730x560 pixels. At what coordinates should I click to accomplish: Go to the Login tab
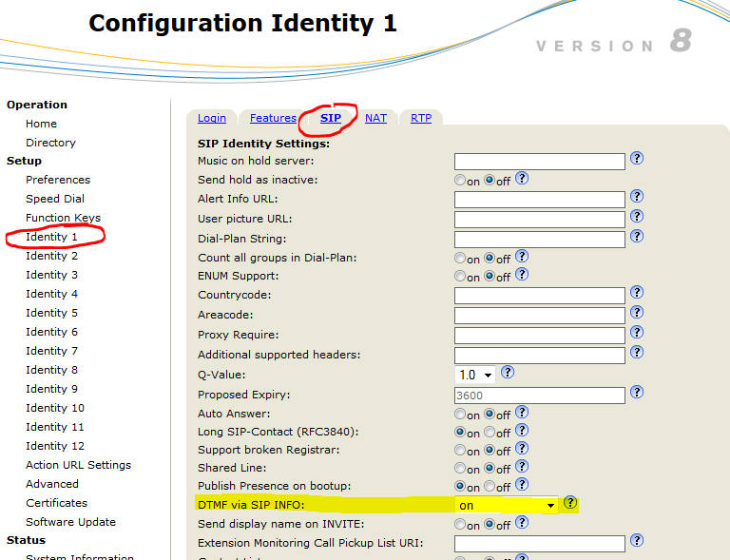(x=211, y=118)
